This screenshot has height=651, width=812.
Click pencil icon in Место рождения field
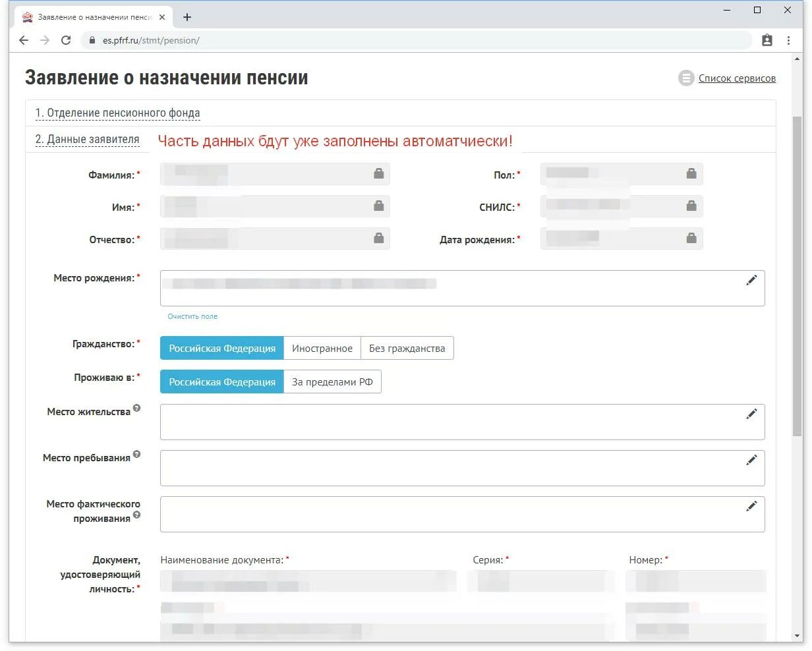click(x=751, y=280)
